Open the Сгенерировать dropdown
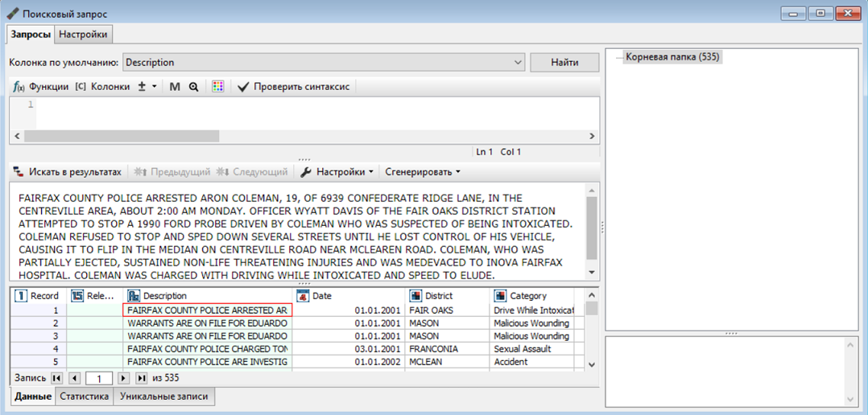Image resolution: width=868 pixels, height=415 pixels. 423,172
